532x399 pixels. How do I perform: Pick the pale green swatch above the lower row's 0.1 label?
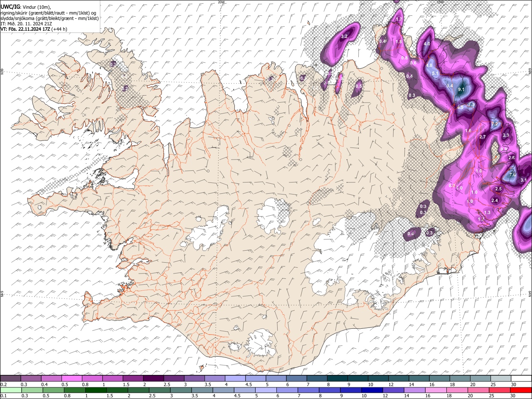[x=10, y=390]
